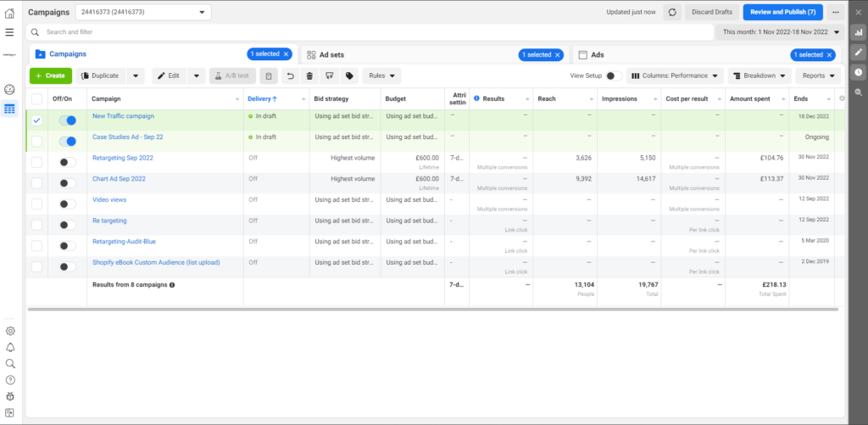Turn on the Video views campaign toggle
Viewport: 868px width, 425px height.
coord(68,204)
